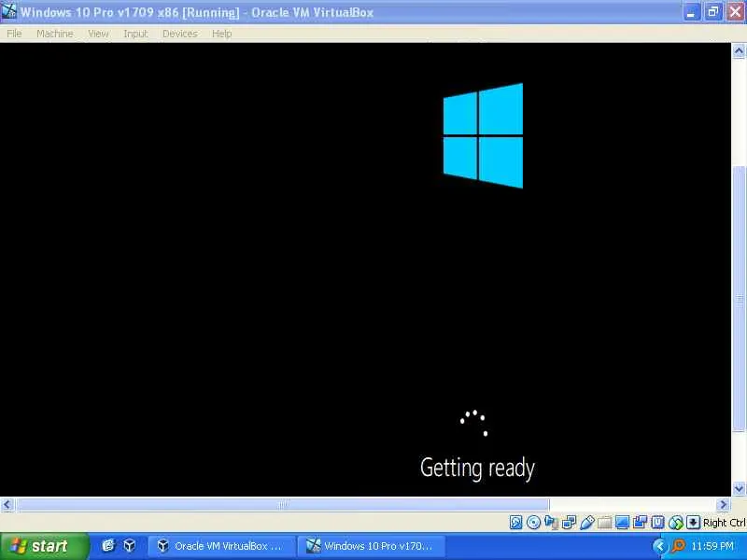Click the host key arrow icon

point(693,523)
